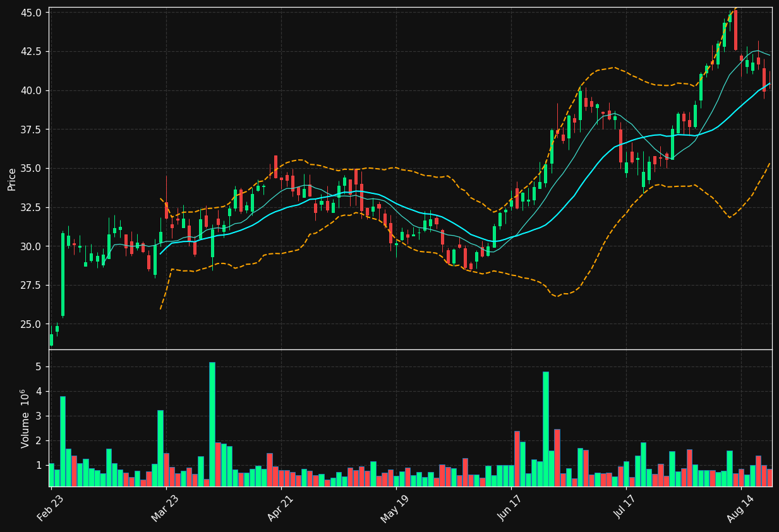
Task: Select the 37.5 price tick label
Action: point(32,130)
